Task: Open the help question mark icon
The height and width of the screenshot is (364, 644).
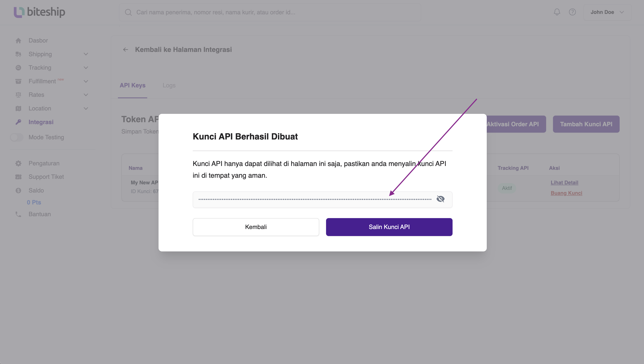Action: coord(572,12)
